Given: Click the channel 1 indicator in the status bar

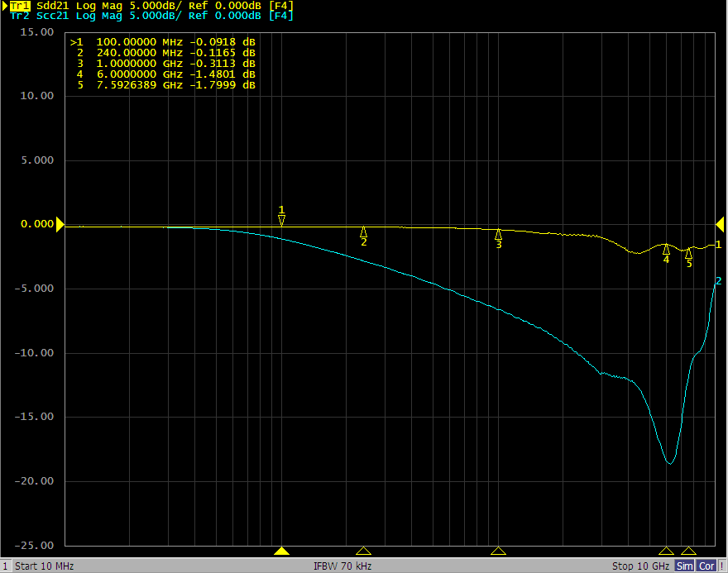Looking at the screenshot, I should coord(6,566).
